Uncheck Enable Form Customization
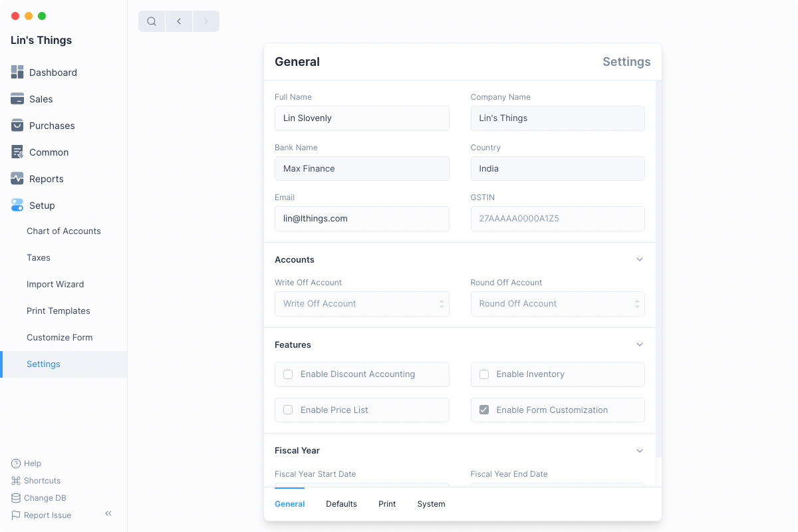 (484, 410)
